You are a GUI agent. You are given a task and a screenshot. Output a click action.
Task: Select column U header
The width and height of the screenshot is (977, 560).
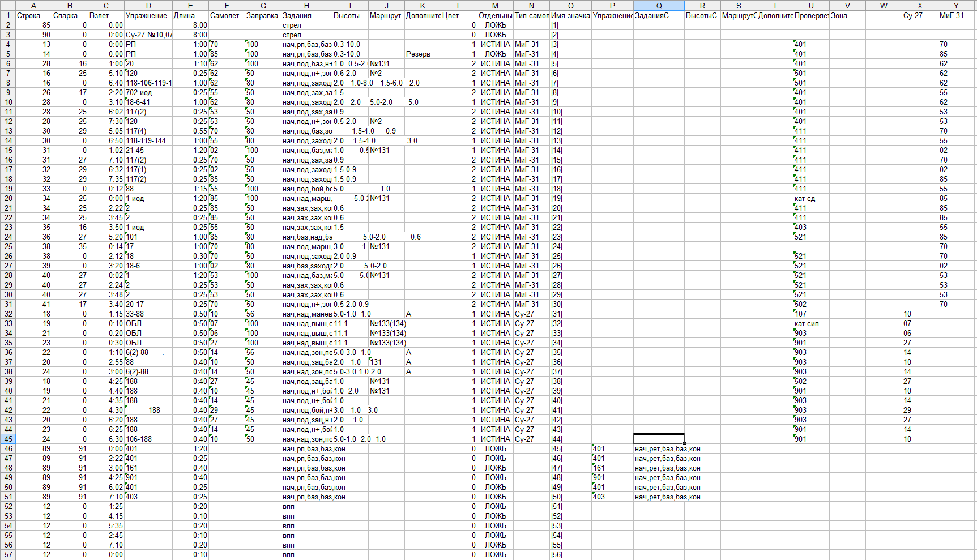811,6
